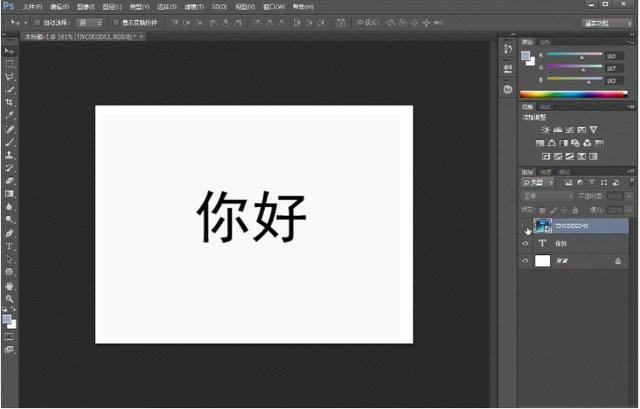Hide the 你好 text layer
Screen dimensions: 640x409
pos(527,243)
